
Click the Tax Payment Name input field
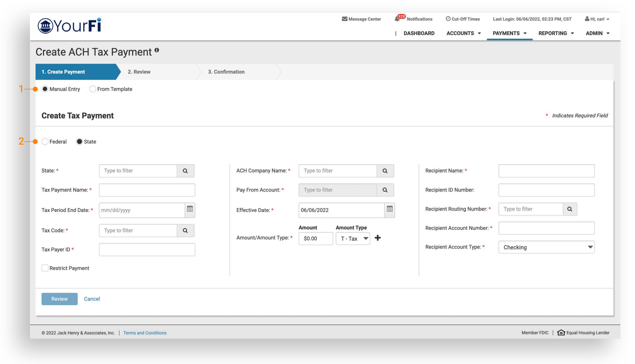click(x=147, y=190)
